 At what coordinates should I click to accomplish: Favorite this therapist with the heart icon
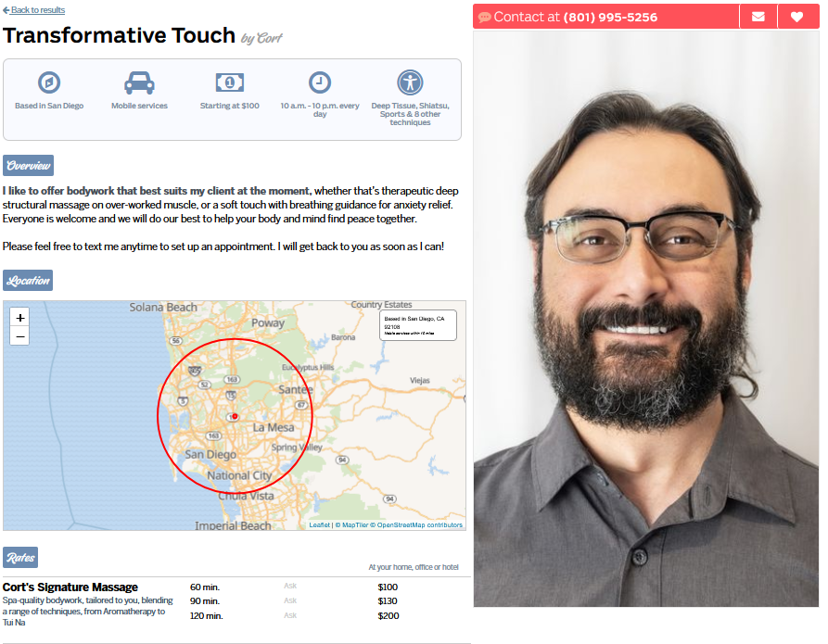click(x=797, y=17)
